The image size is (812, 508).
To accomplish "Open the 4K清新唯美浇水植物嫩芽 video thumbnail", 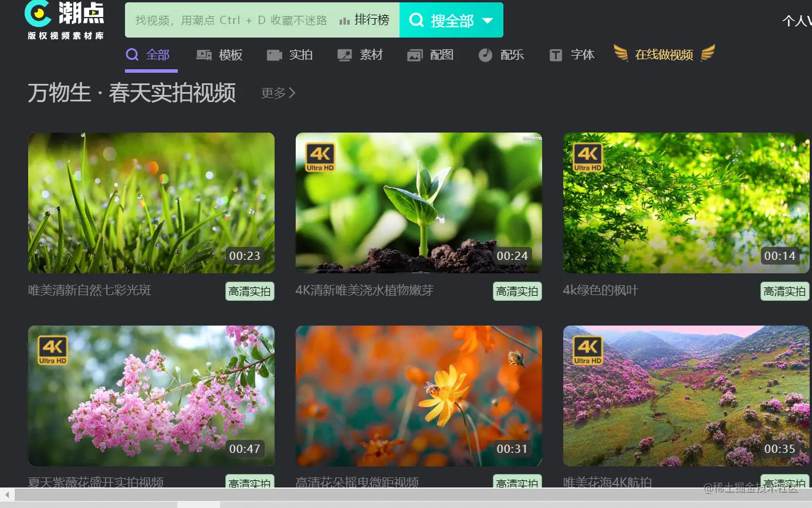I will 418,203.
